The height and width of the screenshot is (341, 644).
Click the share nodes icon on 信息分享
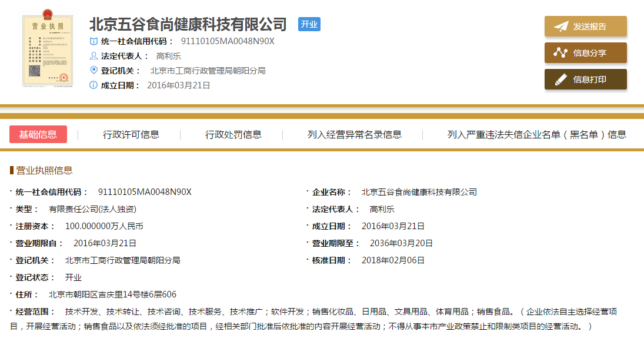click(560, 53)
